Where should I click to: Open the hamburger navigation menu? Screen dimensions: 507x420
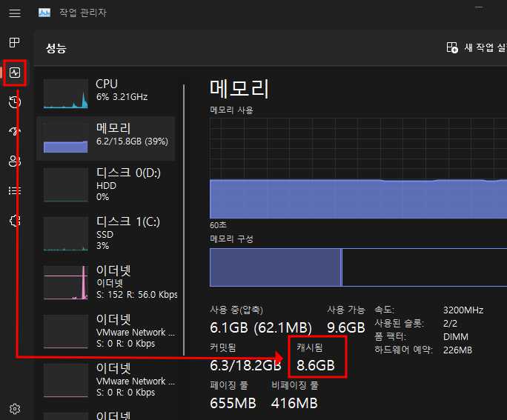pyautogui.click(x=15, y=13)
